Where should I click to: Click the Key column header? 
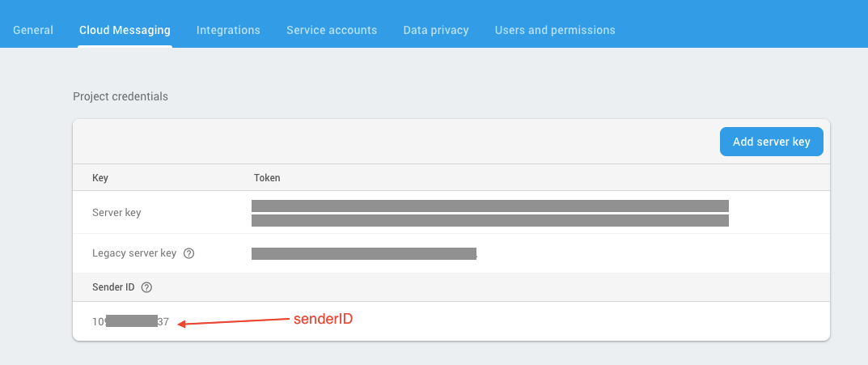pyautogui.click(x=100, y=178)
